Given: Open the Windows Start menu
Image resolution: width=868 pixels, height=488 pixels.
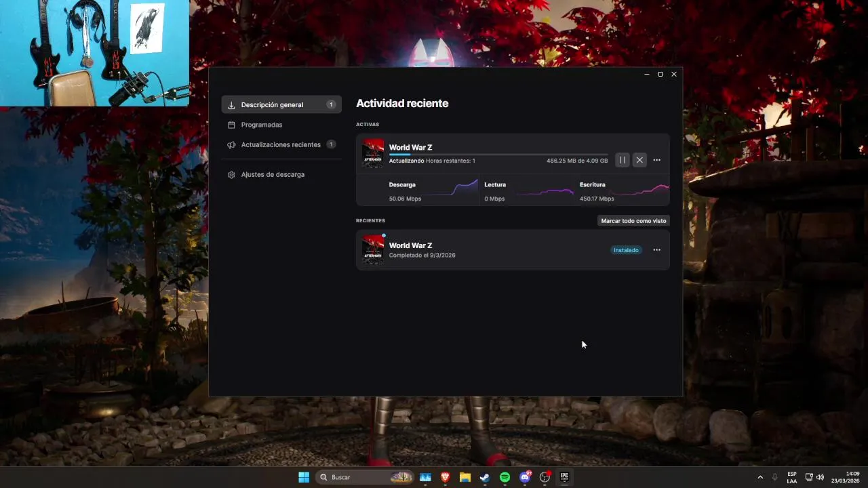Looking at the screenshot, I should click(304, 477).
